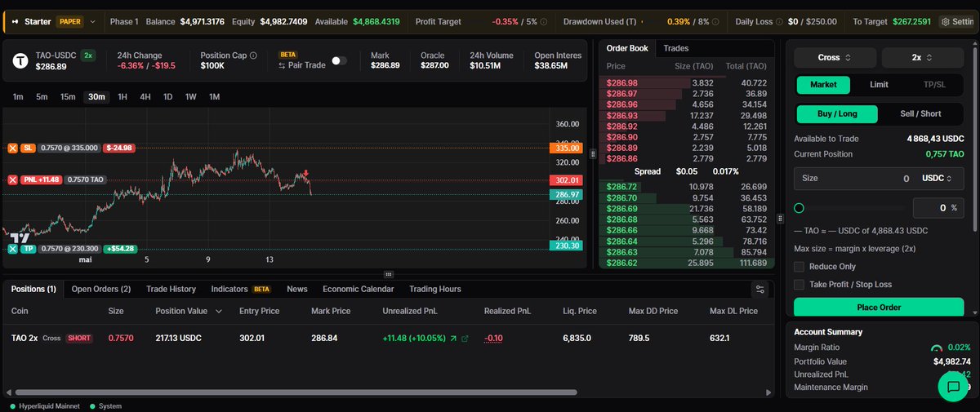Open the Open Orders (2) tab
980x412 pixels.
(x=101, y=289)
